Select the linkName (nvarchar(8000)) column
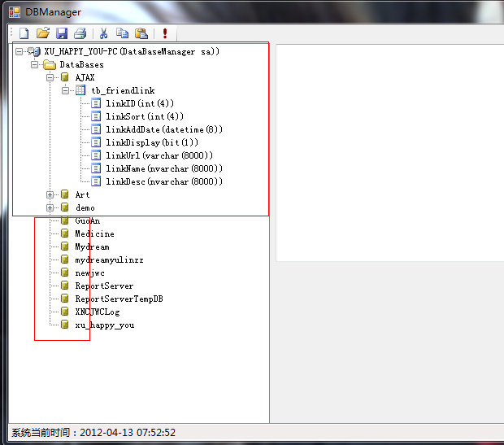This screenshot has width=504, height=445. (164, 168)
